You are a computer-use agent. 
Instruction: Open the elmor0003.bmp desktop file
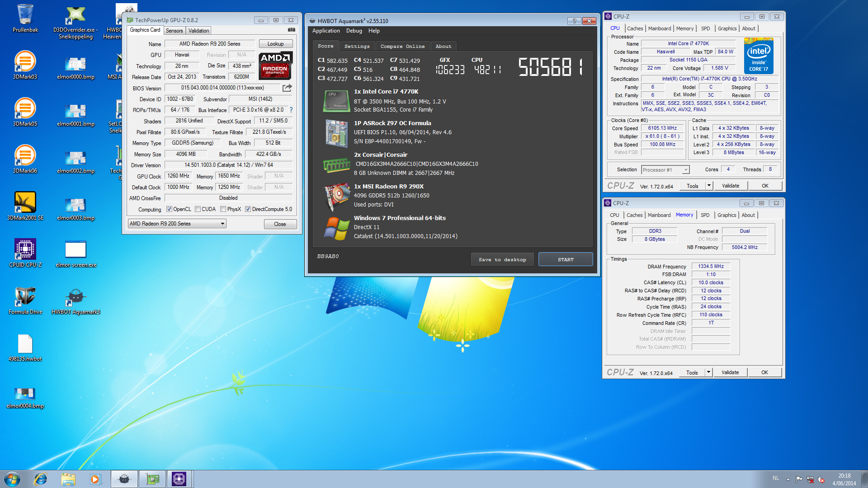coord(75,210)
